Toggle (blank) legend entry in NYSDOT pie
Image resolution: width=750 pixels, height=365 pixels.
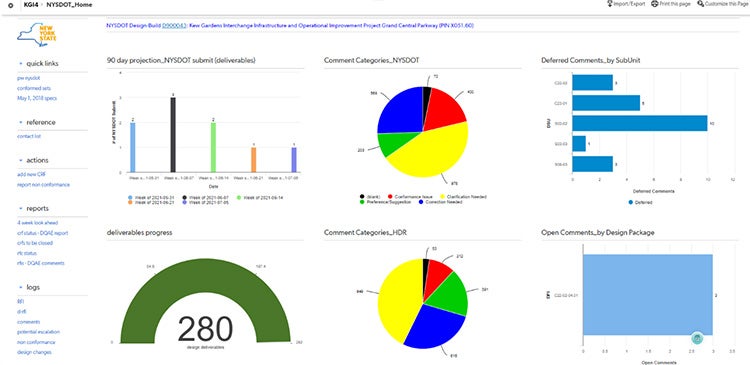pyautogui.click(x=371, y=197)
